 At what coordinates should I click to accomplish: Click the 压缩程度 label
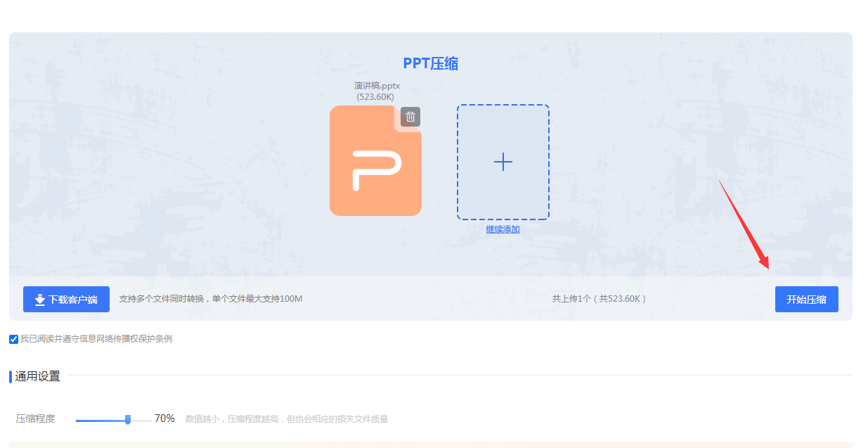pyautogui.click(x=35, y=418)
